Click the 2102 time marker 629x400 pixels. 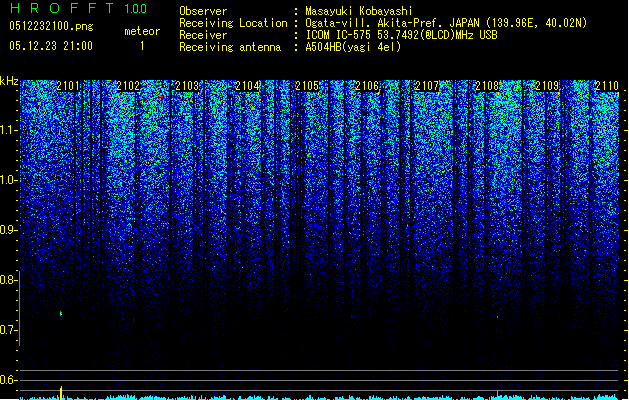[x=128, y=86]
